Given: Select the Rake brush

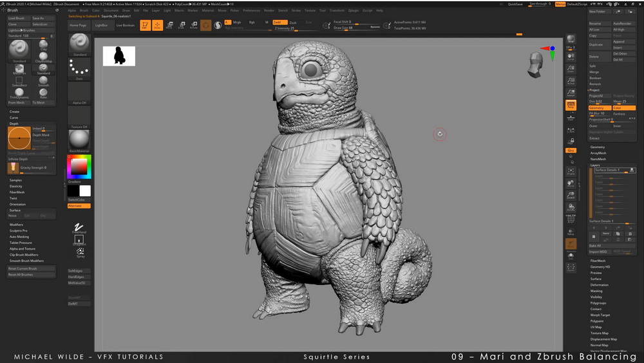Looking at the screenshot, I should tap(43, 93).
